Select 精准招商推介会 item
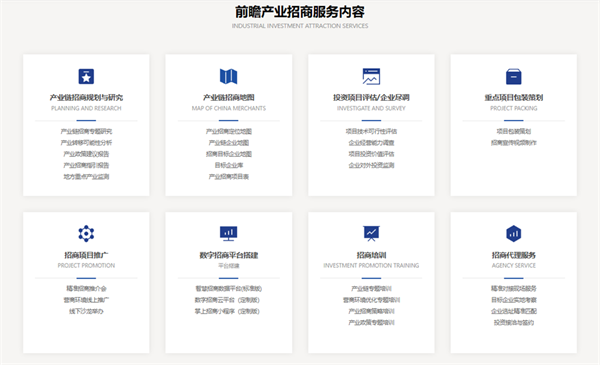Screen dimensions: 600x365 pyautogui.click(x=86, y=289)
